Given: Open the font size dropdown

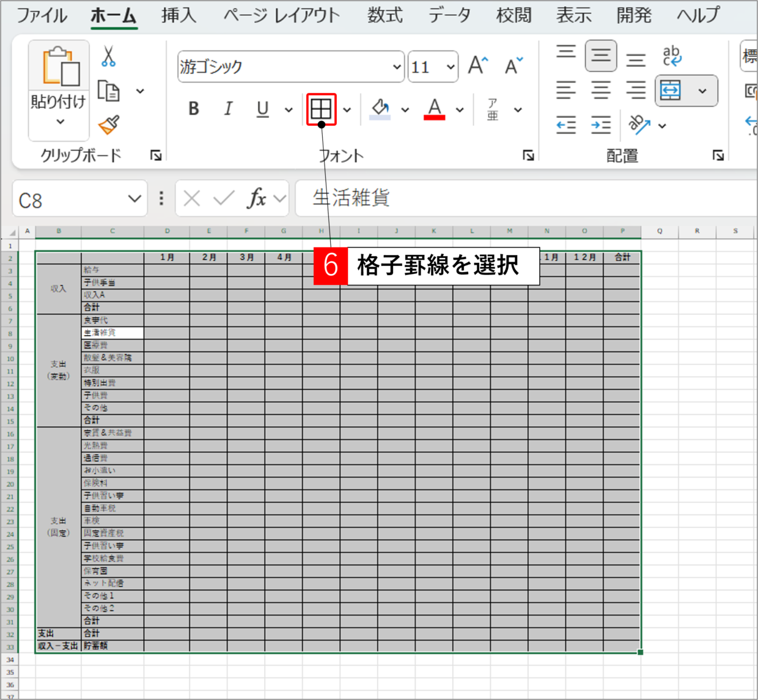Looking at the screenshot, I should point(451,66).
